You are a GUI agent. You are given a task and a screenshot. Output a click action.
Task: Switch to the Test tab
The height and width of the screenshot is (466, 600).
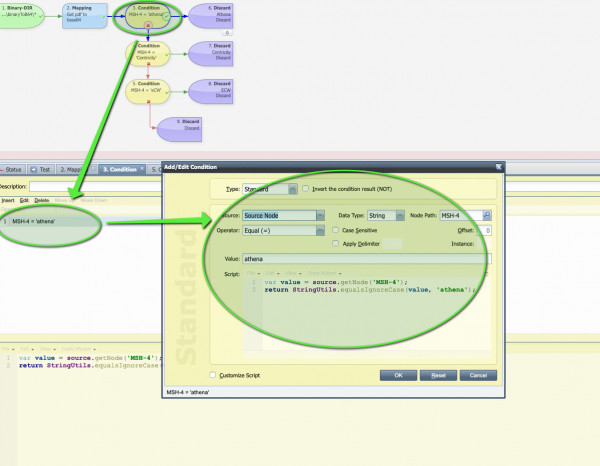(x=41, y=169)
